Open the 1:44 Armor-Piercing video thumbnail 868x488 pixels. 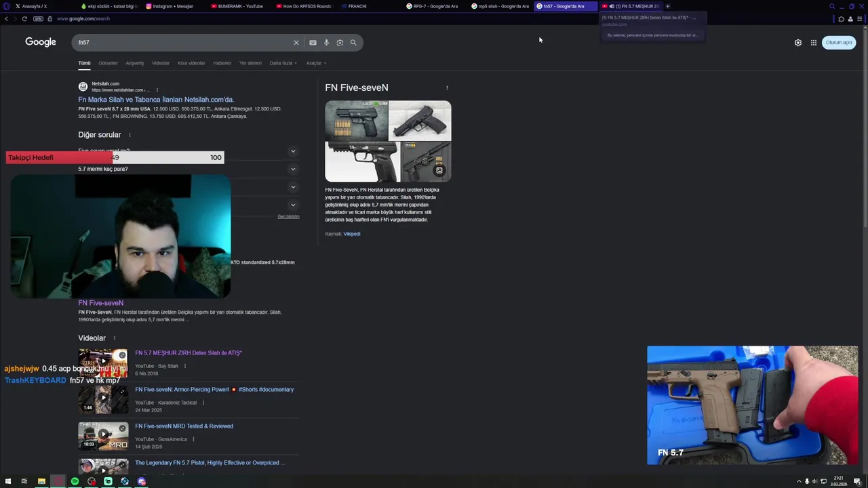(x=103, y=400)
